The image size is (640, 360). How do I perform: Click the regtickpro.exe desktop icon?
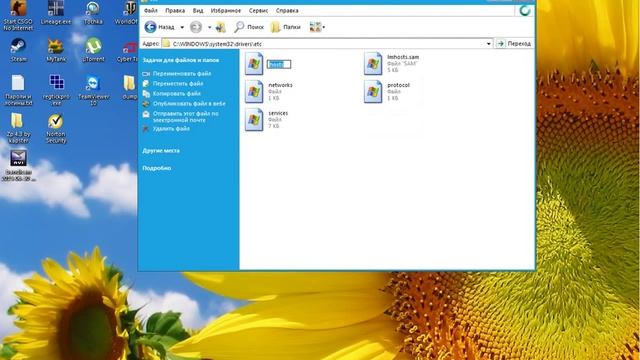pos(56,90)
